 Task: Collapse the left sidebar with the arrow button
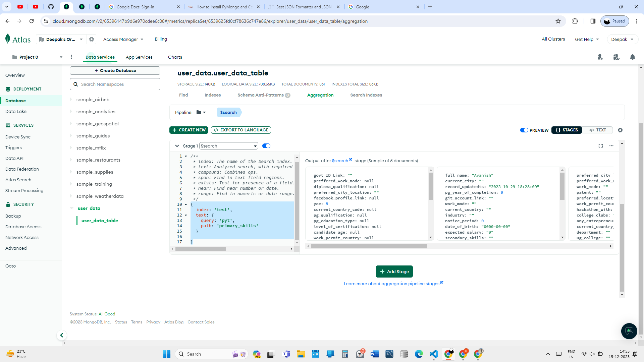pos(62,335)
